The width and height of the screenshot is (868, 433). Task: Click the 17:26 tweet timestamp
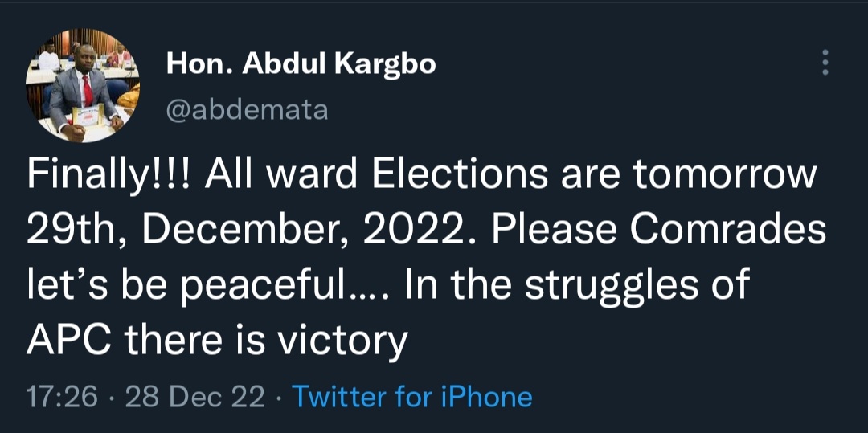62,396
